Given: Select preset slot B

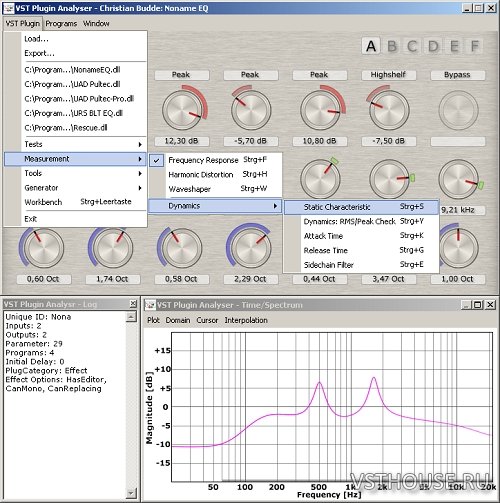Looking at the screenshot, I should 392,46.
